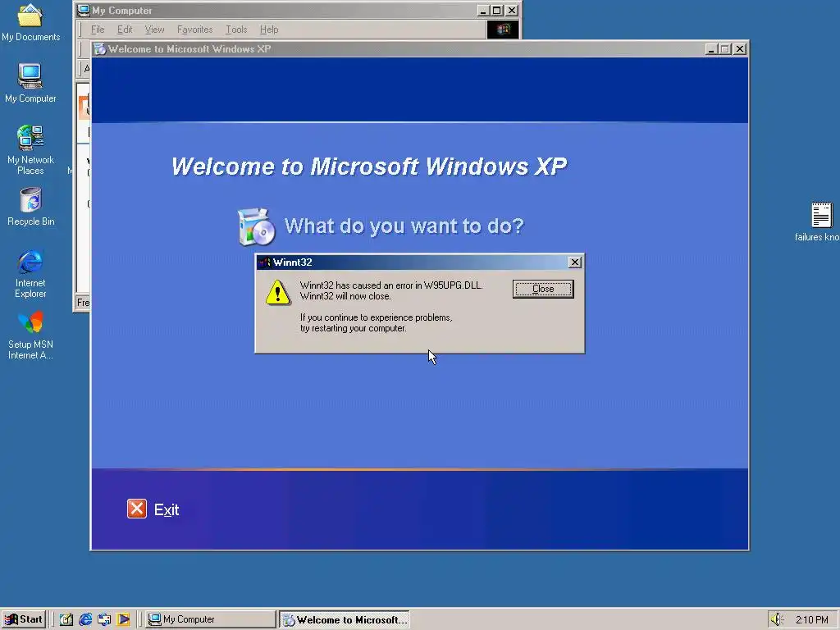Launch Internet Explorer from quick launch
The image size is (840, 630).
coord(85,619)
